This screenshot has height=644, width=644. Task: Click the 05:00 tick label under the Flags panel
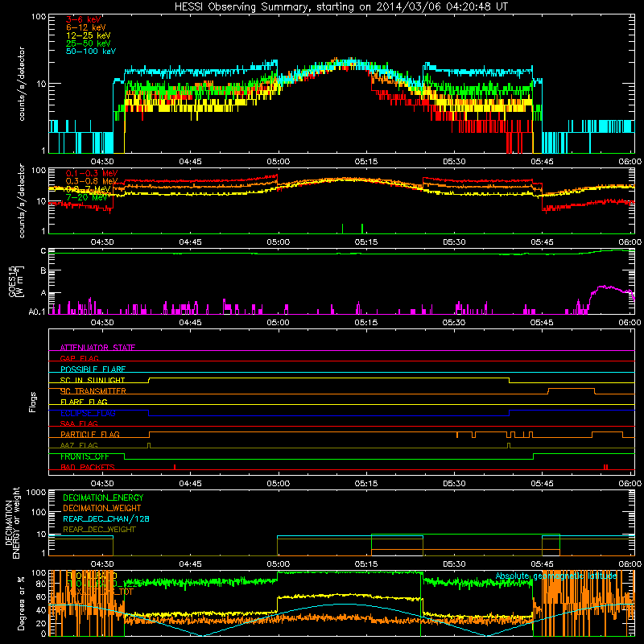click(x=278, y=484)
